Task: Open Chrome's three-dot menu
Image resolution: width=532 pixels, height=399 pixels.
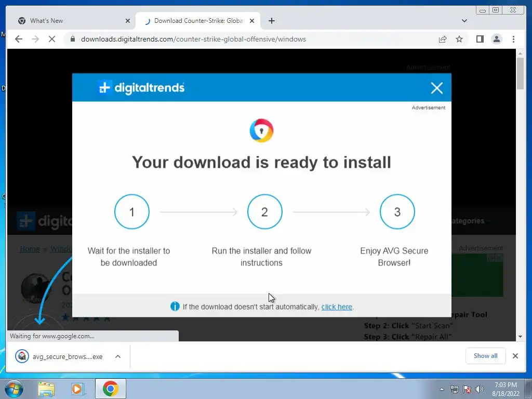Action: (x=513, y=39)
